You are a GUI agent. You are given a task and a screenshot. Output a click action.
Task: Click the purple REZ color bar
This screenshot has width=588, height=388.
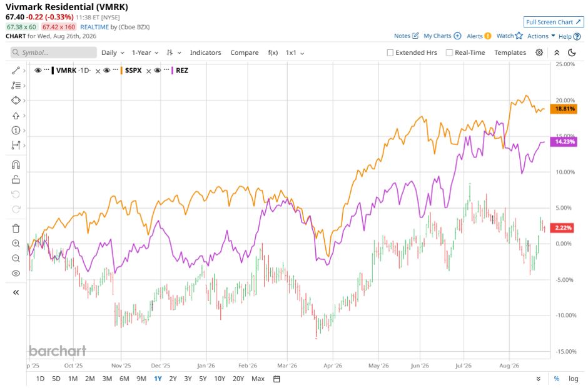(x=172, y=71)
